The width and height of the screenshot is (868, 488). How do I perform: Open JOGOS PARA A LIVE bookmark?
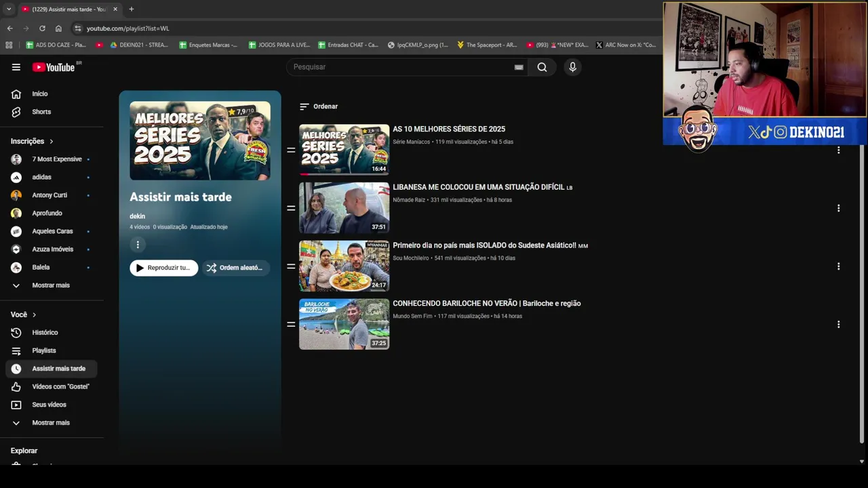click(x=279, y=45)
